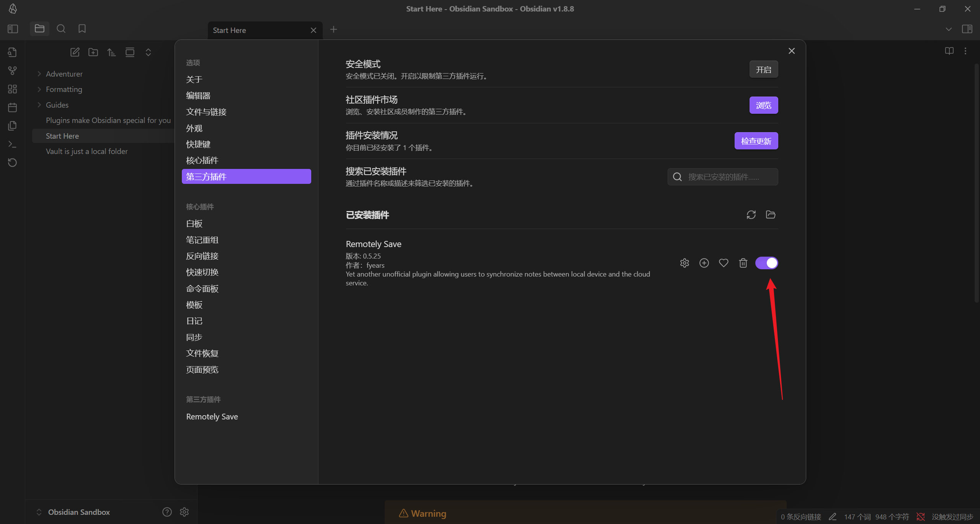Open 白板 core plugin settings
980x524 pixels.
[x=246, y=223]
